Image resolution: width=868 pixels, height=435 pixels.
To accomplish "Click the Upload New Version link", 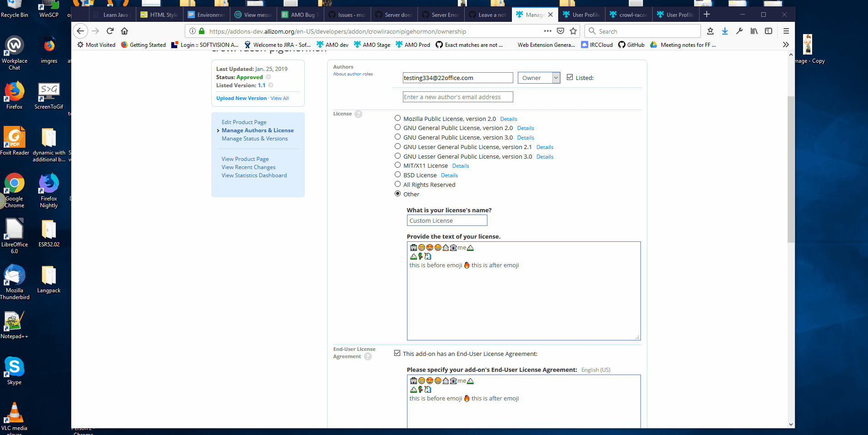I will coord(241,98).
